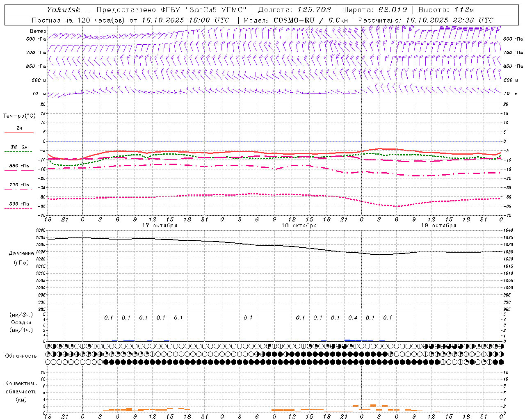Click the Давление pressure panel label

pyautogui.click(x=21, y=253)
